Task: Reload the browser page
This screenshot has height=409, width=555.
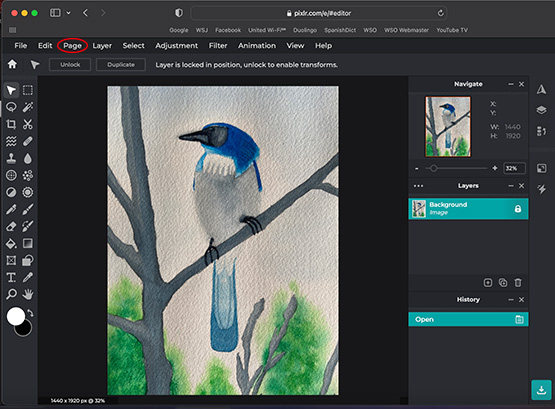Action: [x=440, y=13]
